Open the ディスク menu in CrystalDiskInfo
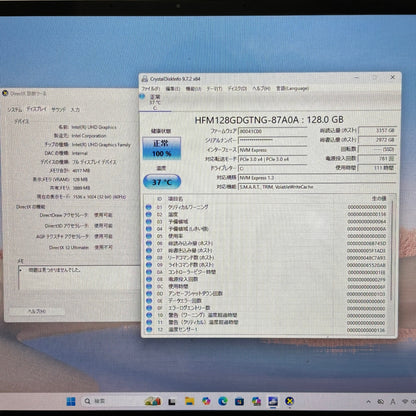416x416 pixels. (x=237, y=89)
